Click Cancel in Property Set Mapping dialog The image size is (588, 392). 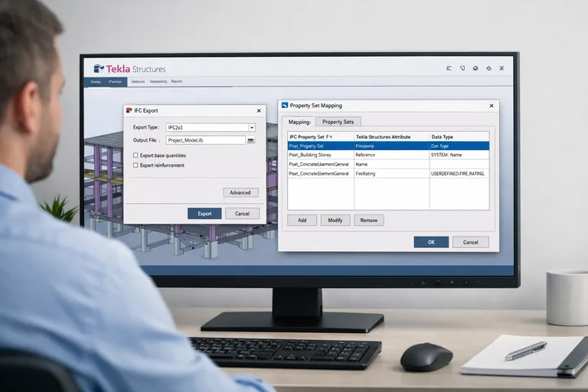click(x=471, y=242)
